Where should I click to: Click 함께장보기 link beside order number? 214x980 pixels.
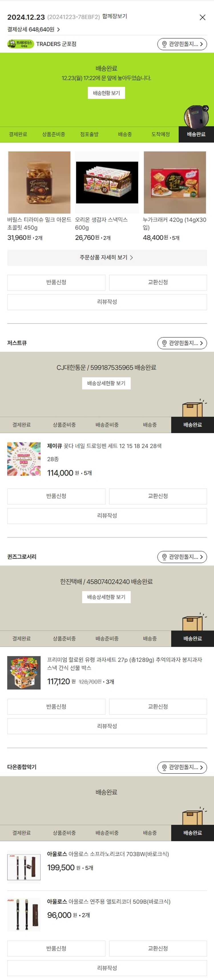tap(114, 17)
